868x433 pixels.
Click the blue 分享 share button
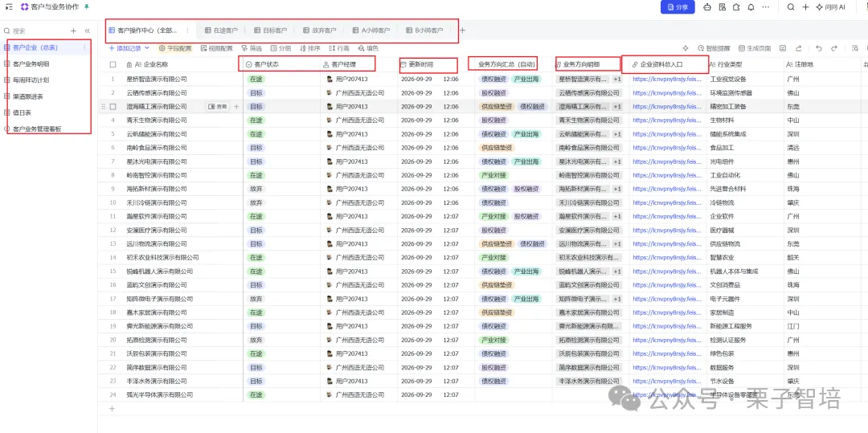tap(678, 7)
